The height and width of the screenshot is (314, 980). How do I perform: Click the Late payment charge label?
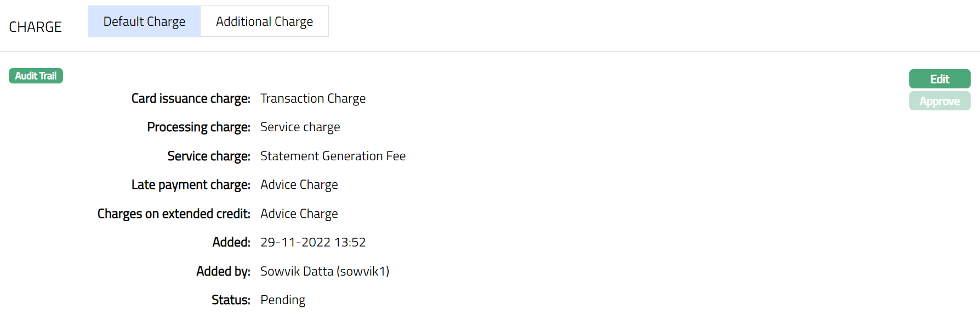191,184
